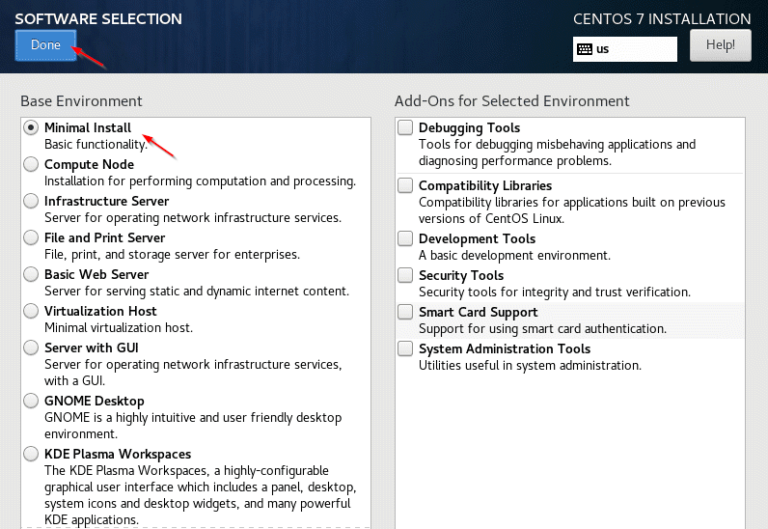
Task: Choose Infrastructure Server radio option
Action: point(31,201)
